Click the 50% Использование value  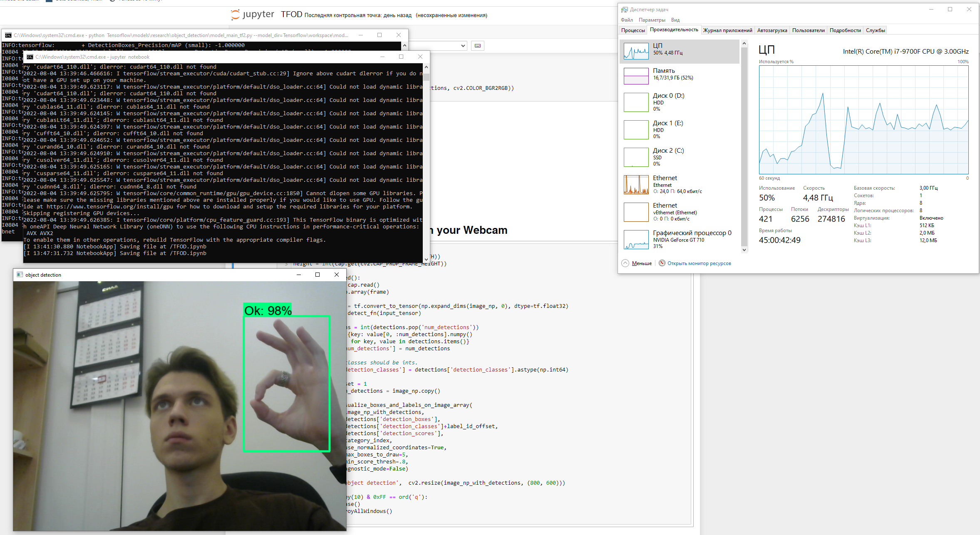[x=767, y=198]
